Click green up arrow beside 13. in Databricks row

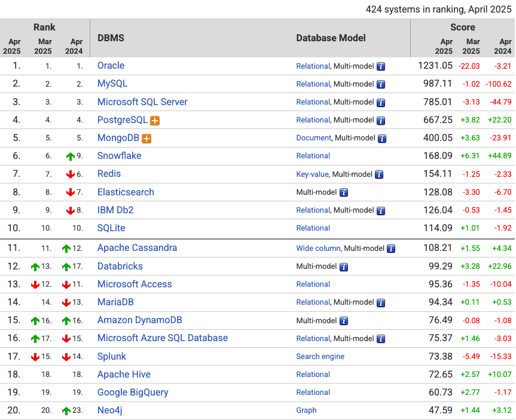click(x=35, y=266)
